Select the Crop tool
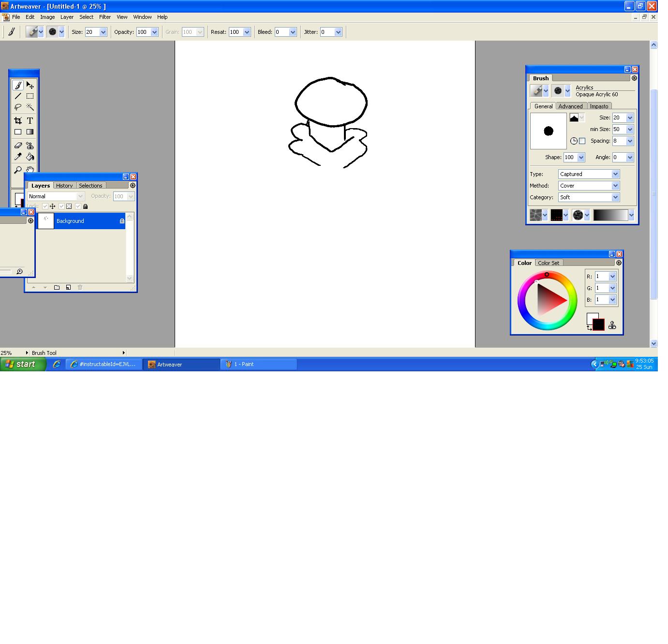668x644 pixels. coord(18,120)
